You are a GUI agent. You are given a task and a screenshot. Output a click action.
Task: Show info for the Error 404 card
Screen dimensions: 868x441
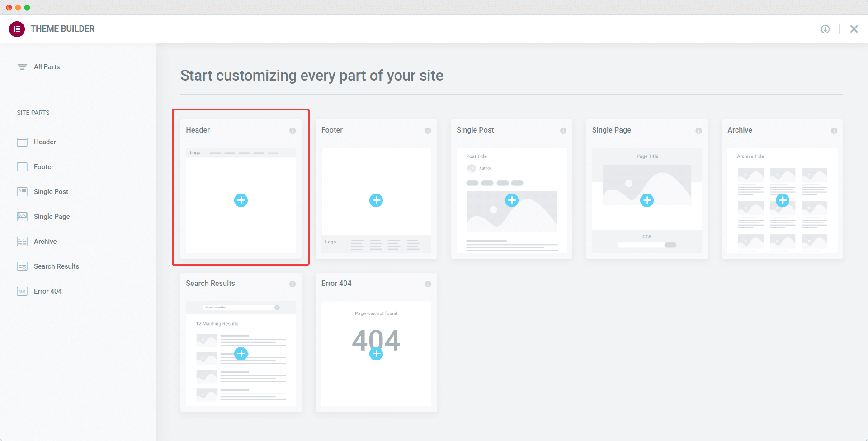point(428,284)
